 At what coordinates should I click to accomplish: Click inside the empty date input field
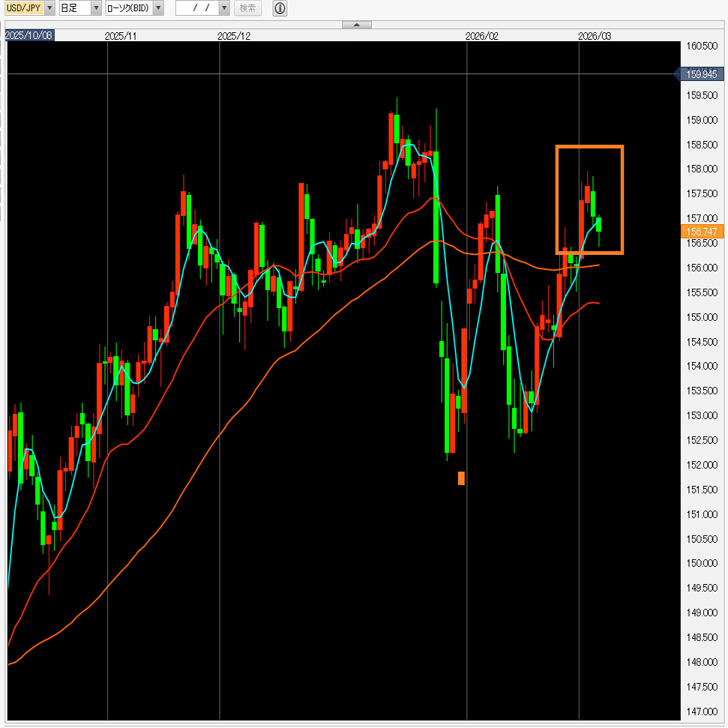(x=197, y=8)
